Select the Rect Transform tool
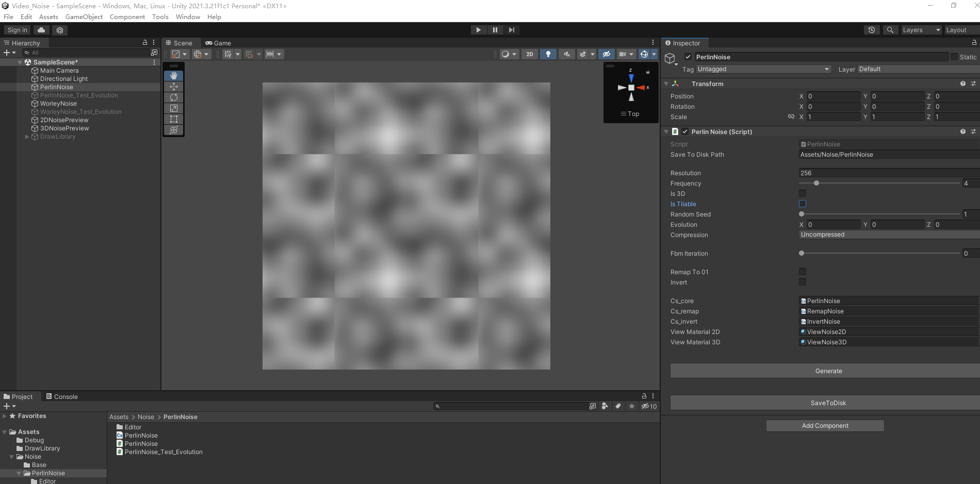Image resolution: width=980 pixels, height=484 pixels. (174, 119)
